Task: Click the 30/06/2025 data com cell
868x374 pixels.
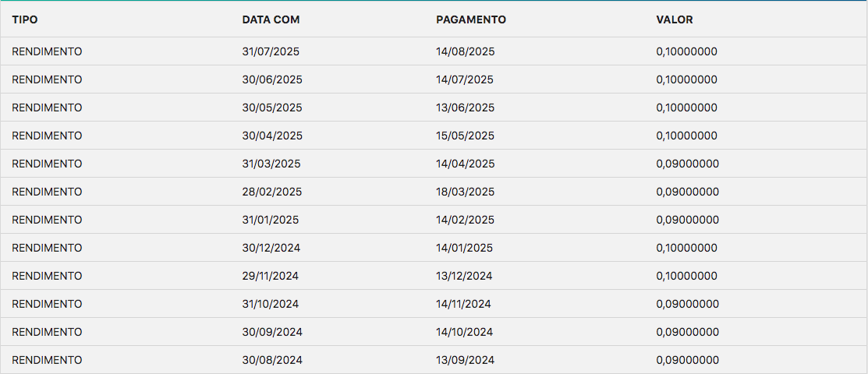Action: 272,79
